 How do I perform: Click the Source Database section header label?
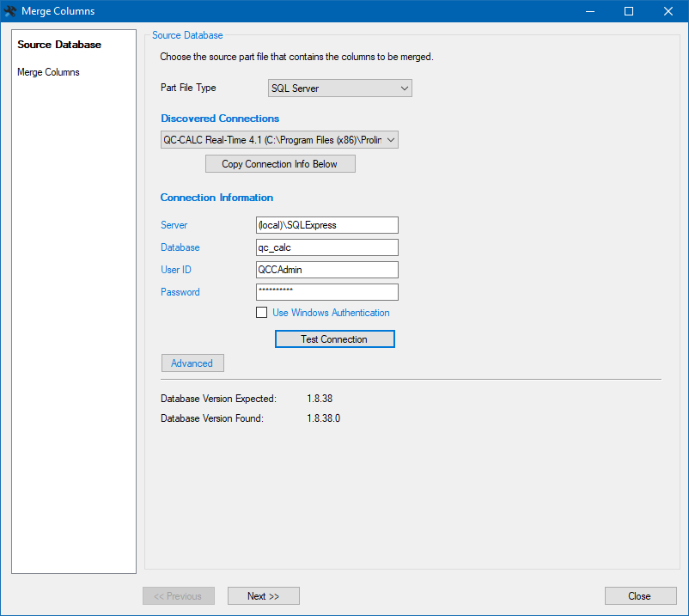click(x=186, y=34)
